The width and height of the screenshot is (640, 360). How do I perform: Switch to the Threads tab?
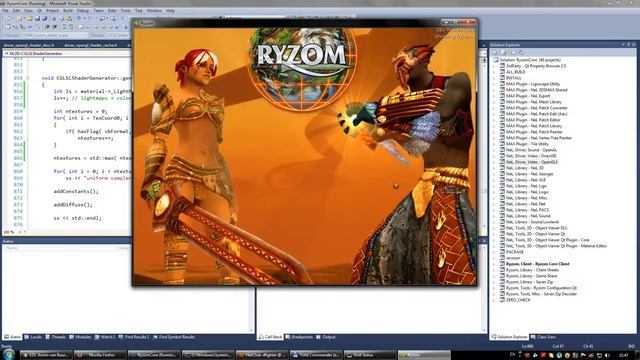point(56,337)
